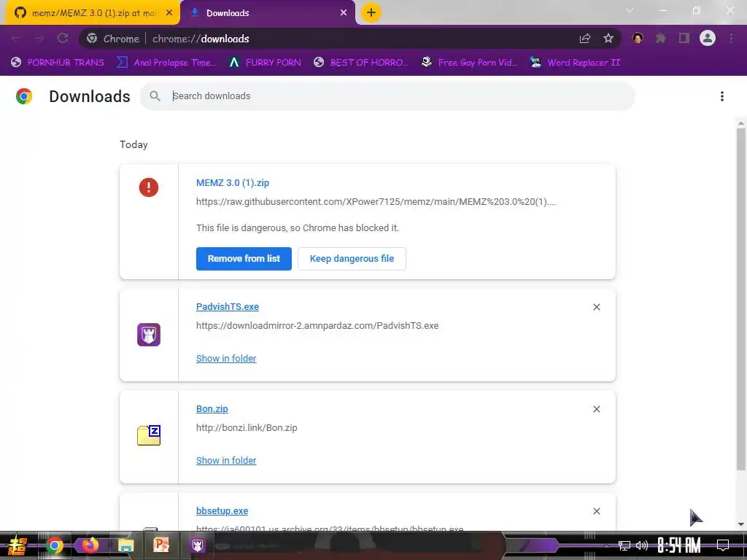Reload the page
Screen dimensions: 747x560
point(63,39)
